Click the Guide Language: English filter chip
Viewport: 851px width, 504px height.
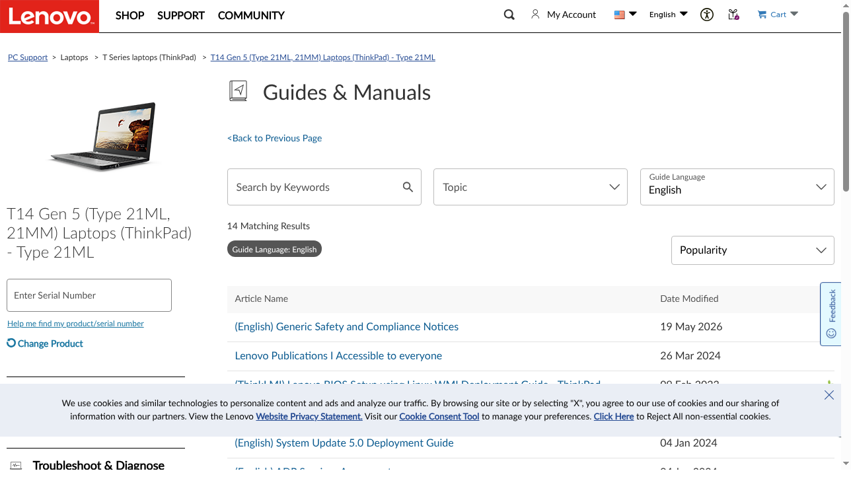(274, 249)
